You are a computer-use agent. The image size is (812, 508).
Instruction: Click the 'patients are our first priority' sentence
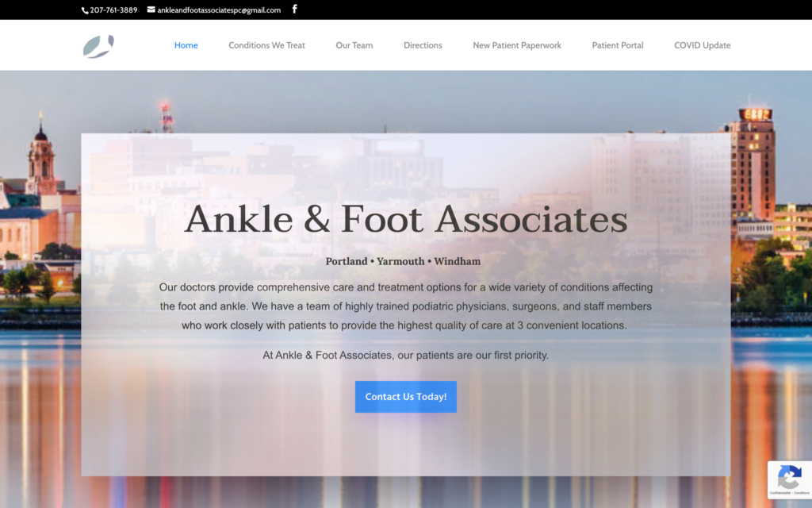pyautogui.click(x=405, y=355)
